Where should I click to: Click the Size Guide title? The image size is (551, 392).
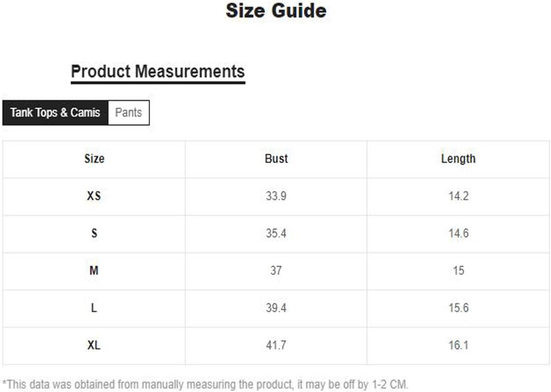(x=276, y=11)
